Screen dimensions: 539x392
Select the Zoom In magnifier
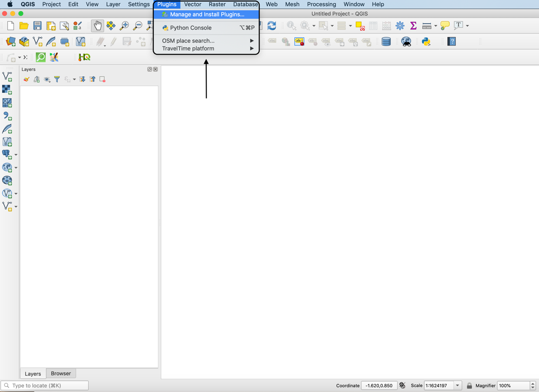pyautogui.click(x=125, y=26)
